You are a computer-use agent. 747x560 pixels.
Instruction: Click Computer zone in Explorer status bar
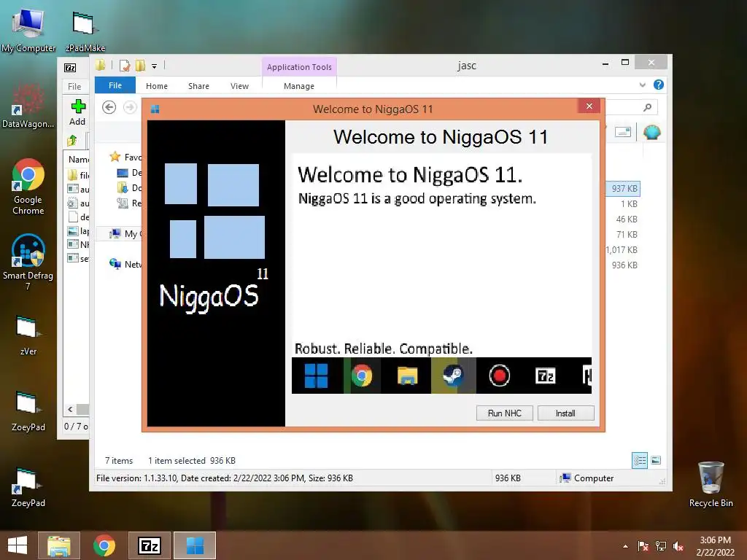coord(587,478)
